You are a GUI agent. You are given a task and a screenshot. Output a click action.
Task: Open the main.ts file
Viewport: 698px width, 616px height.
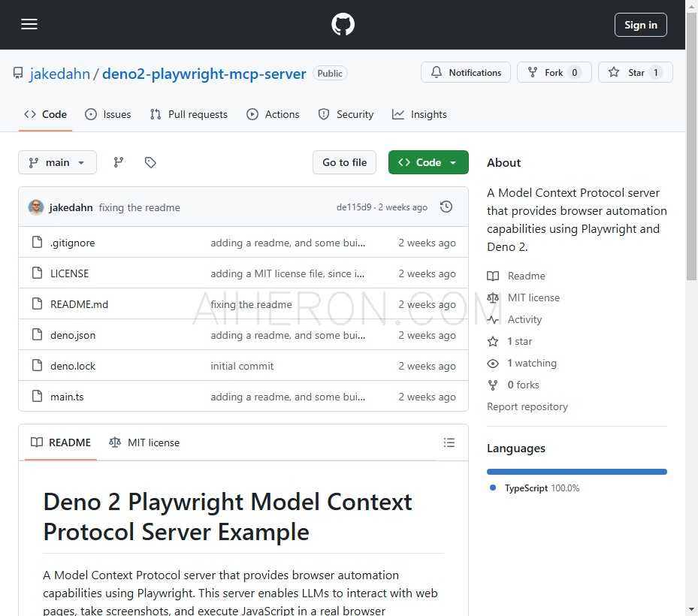(67, 397)
